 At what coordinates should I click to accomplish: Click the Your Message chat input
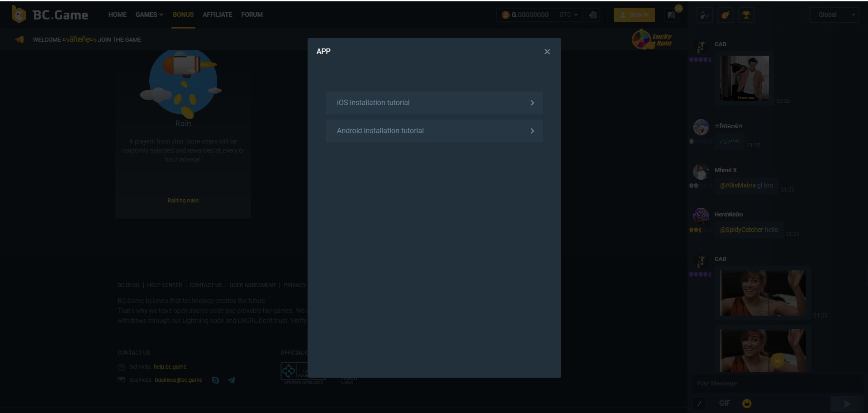[x=777, y=383]
